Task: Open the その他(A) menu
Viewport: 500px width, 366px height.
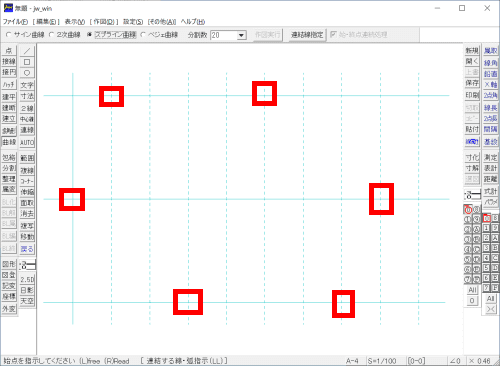Action: tap(162, 22)
